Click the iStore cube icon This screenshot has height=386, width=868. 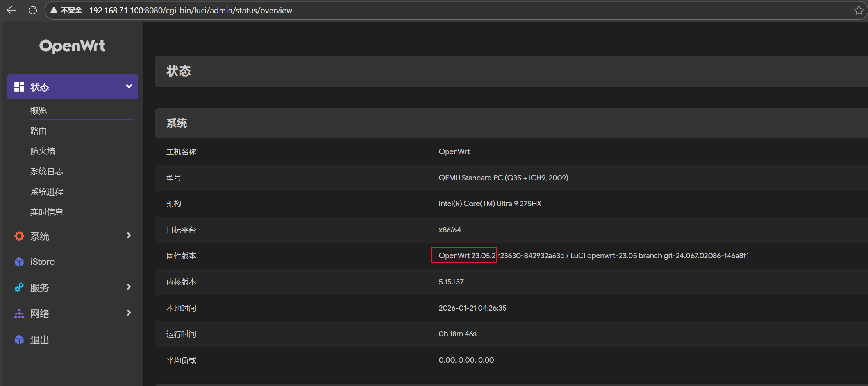tap(19, 262)
